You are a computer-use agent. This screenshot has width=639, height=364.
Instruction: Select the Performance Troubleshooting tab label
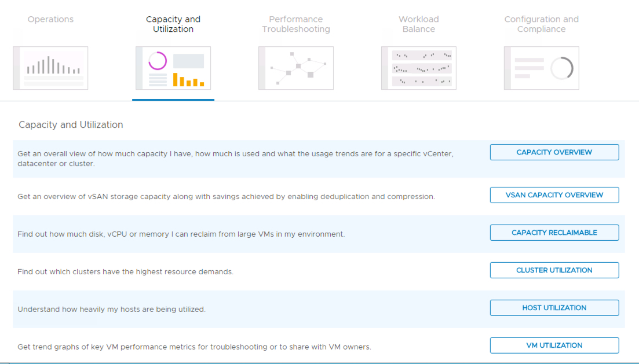click(x=296, y=24)
